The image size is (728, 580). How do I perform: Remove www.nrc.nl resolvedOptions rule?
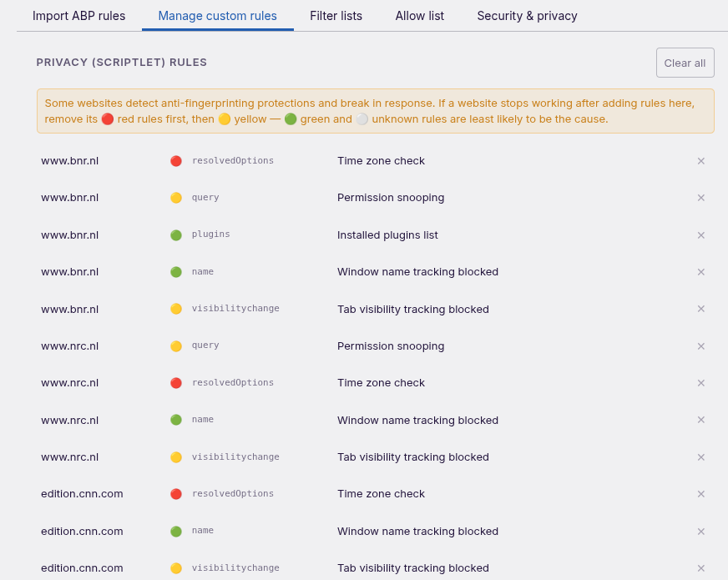coord(701,383)
